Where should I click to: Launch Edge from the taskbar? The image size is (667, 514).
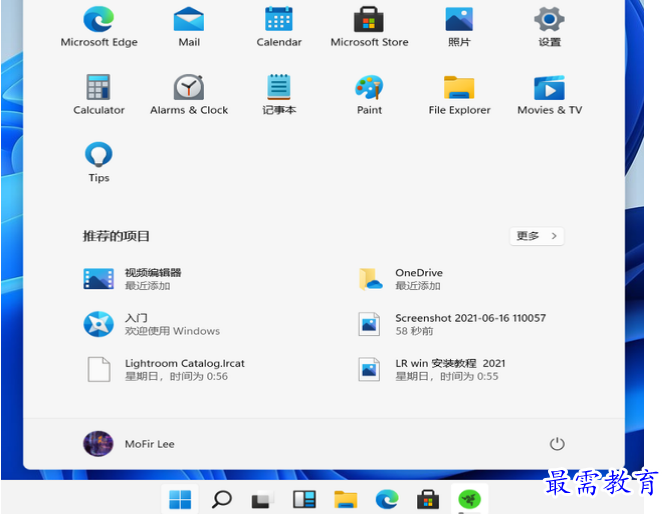click(387, 499)
